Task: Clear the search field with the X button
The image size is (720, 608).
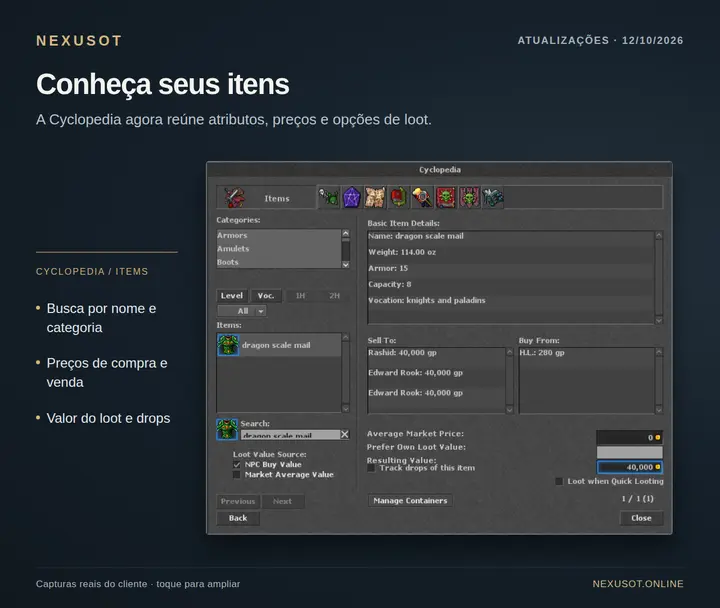Action: 344,434
